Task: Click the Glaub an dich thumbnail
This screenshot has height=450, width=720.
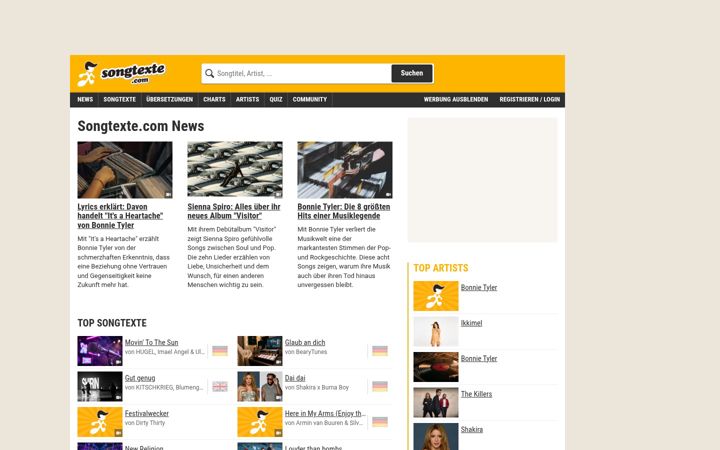Action: point(260,351)
